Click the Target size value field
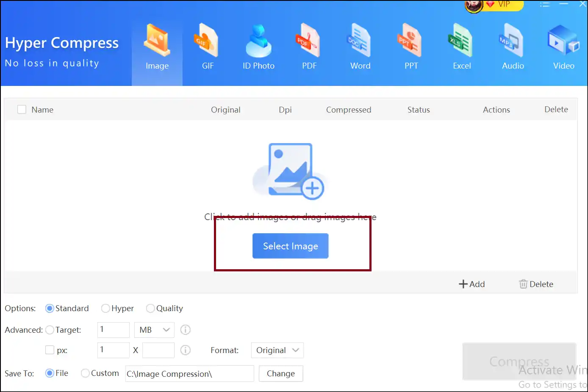Viewport: 588px width, 392px height. [x=114, y=330]
